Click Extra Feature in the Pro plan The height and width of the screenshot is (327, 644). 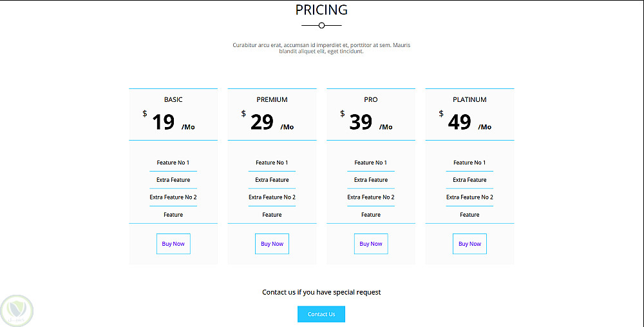(x=371, y=180)
